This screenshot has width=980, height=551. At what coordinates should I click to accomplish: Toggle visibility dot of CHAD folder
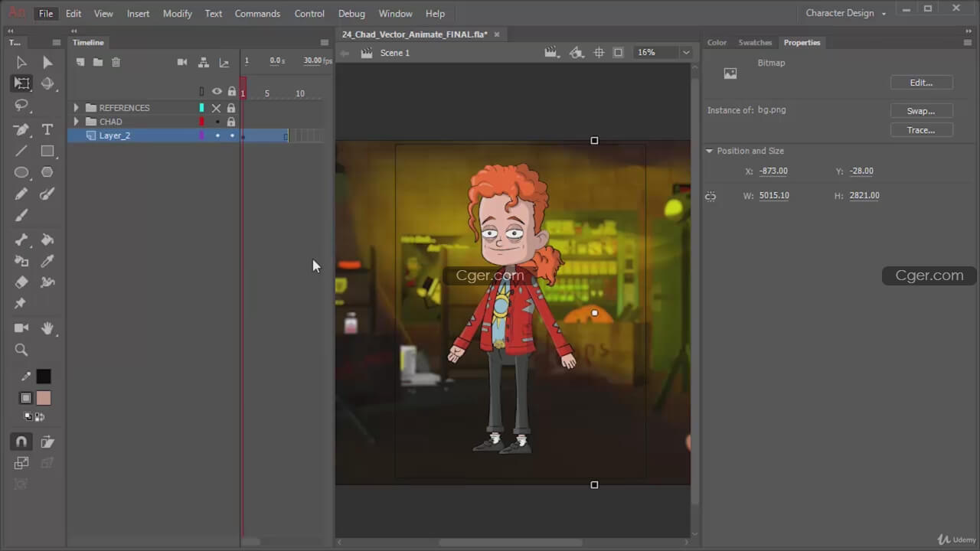(217, 122)
